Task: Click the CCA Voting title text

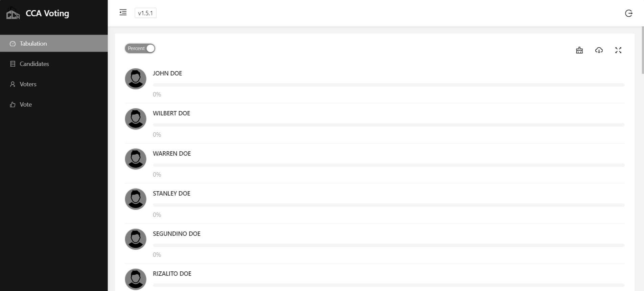Action: click(47, 13)
